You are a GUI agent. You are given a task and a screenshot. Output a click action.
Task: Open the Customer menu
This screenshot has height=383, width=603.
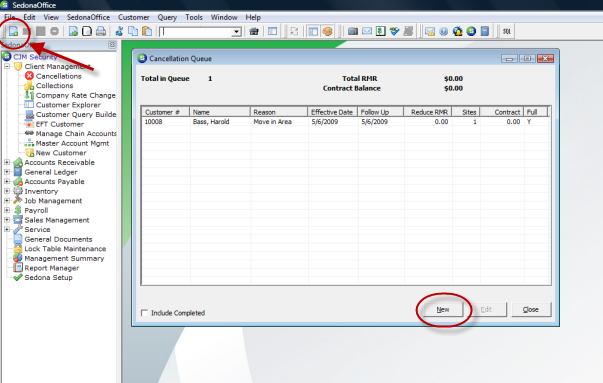point(133,17)
